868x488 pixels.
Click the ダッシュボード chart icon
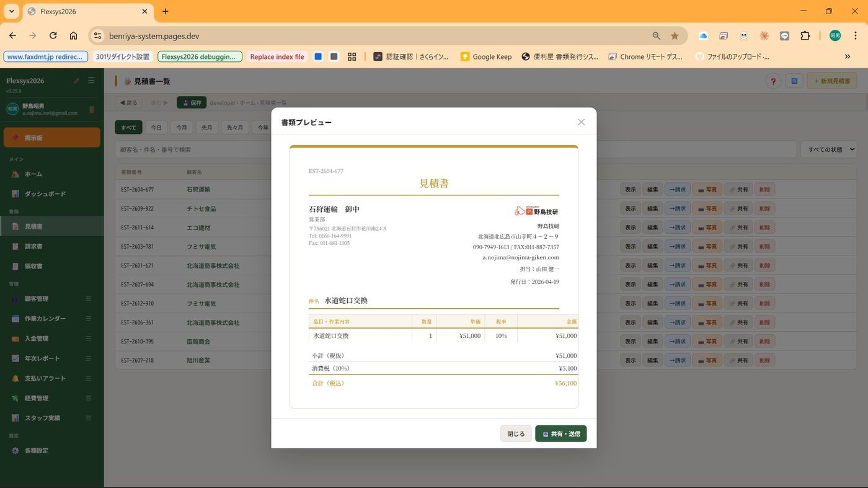point(15,194)
